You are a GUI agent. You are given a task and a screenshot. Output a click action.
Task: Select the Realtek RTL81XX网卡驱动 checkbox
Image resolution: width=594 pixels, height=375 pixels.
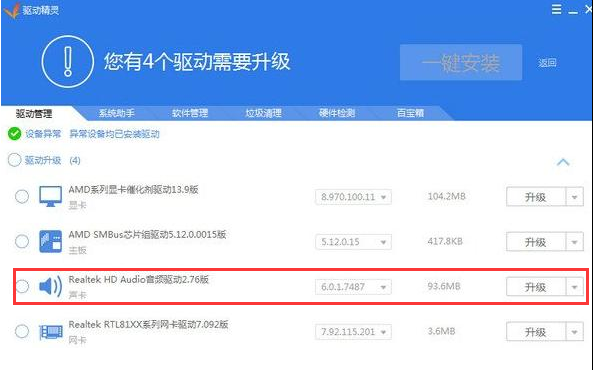click(22, 331)
